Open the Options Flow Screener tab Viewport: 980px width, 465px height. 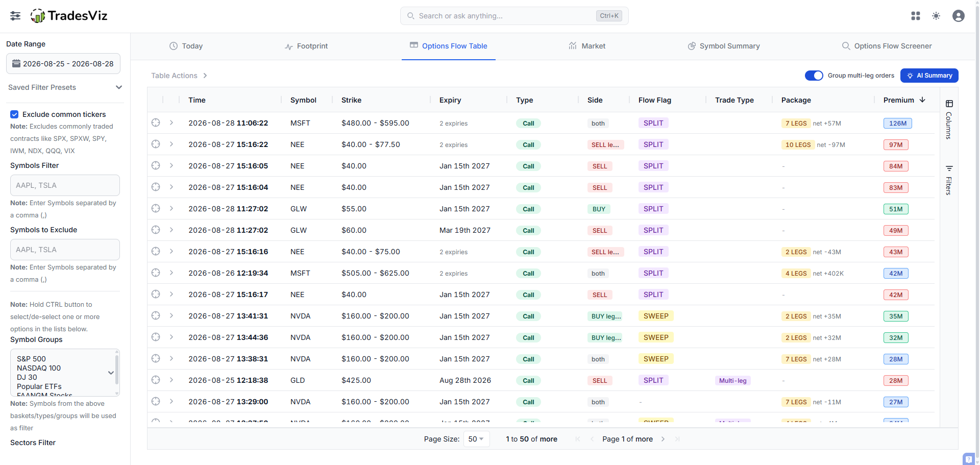(x=887, y=46)
